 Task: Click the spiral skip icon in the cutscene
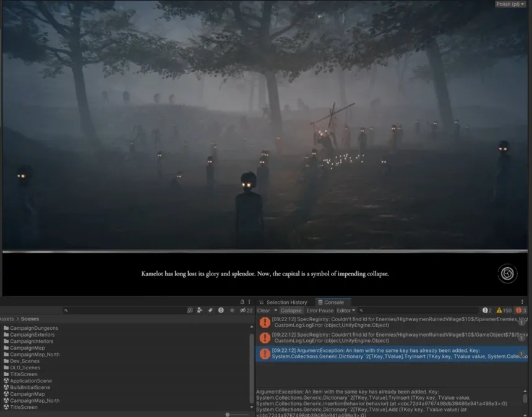[507, 273]
